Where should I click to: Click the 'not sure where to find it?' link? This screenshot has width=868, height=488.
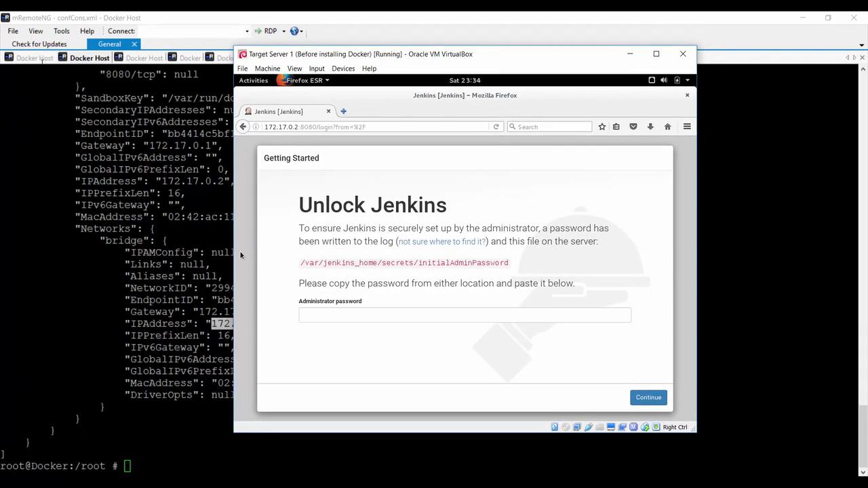click(x=441, y=242)
